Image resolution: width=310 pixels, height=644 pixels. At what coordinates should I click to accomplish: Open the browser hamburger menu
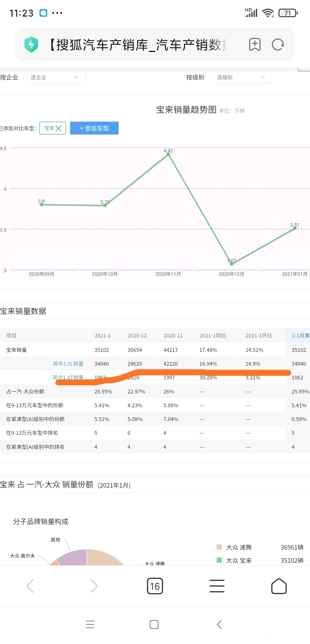(x=217, y=586)
